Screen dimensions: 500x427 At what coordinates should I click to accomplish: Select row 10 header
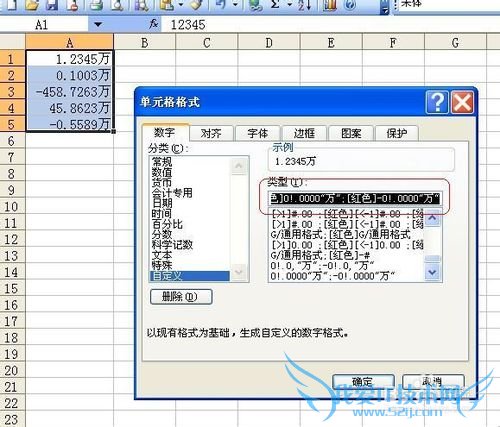pyautogui.click(x=12, y=206)
